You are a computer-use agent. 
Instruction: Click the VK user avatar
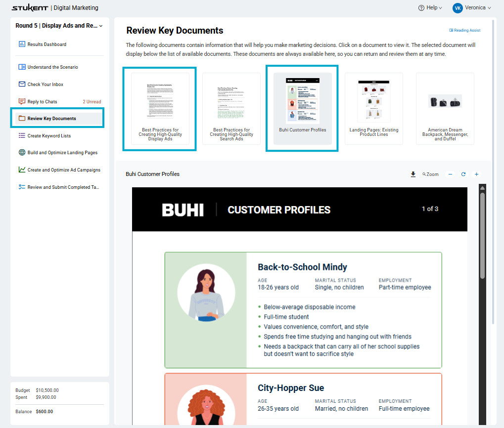click(x=458, y=8)
